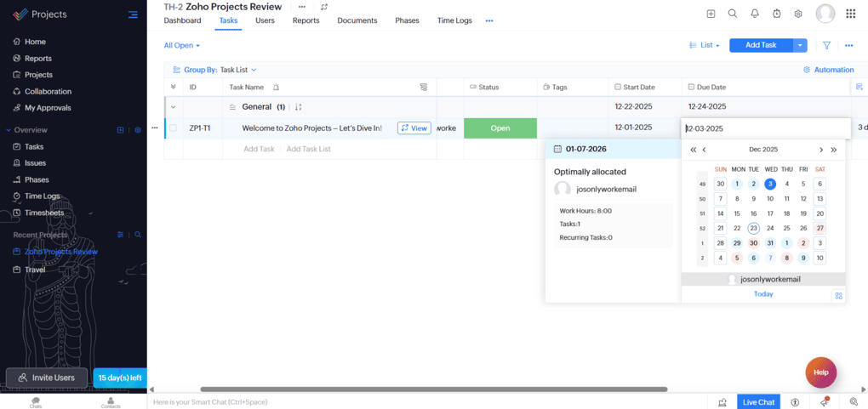This screenshot has height=409, width=868.
Task: Open the calendar layout icon below Today
Action: point(838,296)
